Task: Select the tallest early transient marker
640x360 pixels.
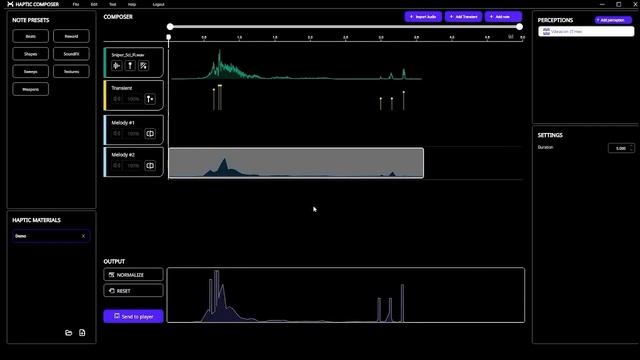Action: [x=220, y=97]
